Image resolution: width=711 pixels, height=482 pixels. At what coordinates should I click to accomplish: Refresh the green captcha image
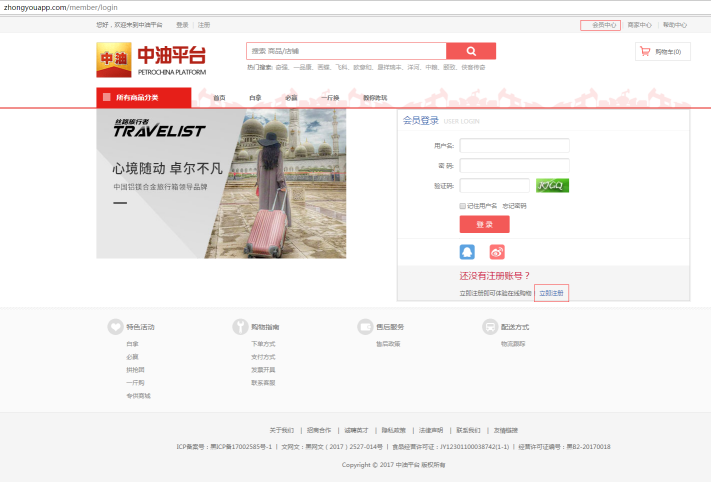552,185
